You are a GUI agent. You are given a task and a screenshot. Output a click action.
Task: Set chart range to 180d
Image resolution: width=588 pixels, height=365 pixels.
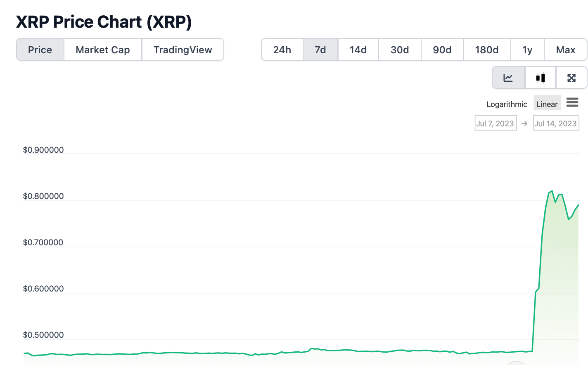click(487, 50)
